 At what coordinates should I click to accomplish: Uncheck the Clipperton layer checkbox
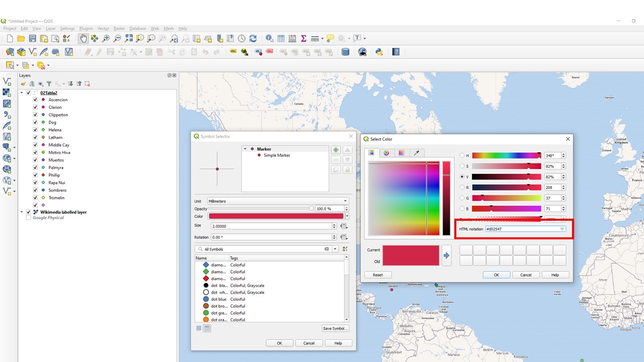35,115
